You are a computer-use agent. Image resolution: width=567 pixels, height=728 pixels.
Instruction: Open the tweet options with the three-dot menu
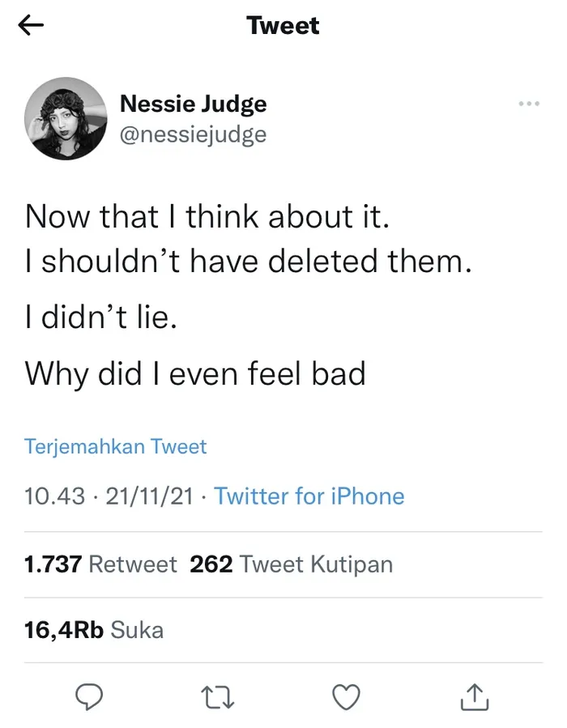pyautogui.click(x=529, y=103)
